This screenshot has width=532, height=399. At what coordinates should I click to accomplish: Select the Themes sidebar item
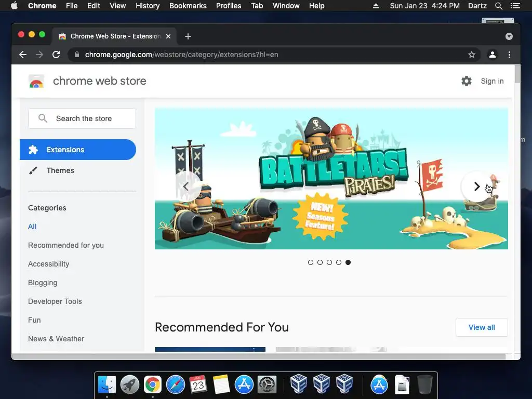click(60, 170)
